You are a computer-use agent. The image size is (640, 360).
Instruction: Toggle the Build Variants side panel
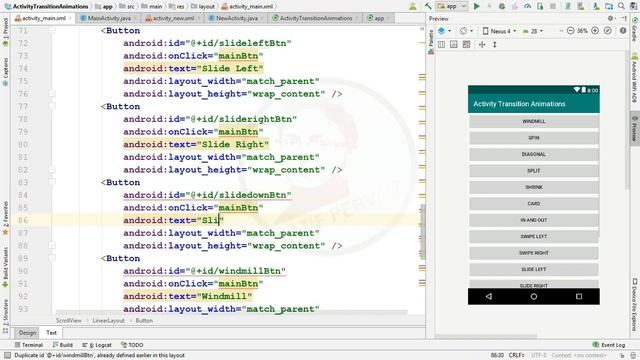click(x=5, y=267)
